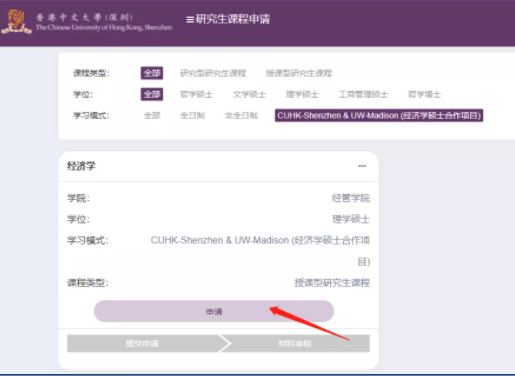Click the 经管学院 school value
The height and width of the screenshot is (376, 515).
(x=351, y=198)
